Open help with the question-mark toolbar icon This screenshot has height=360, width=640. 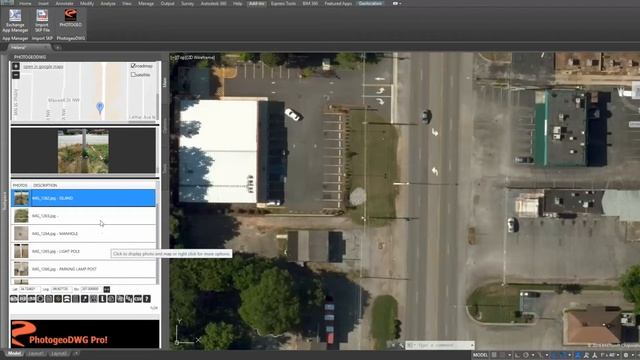point(147,299)
